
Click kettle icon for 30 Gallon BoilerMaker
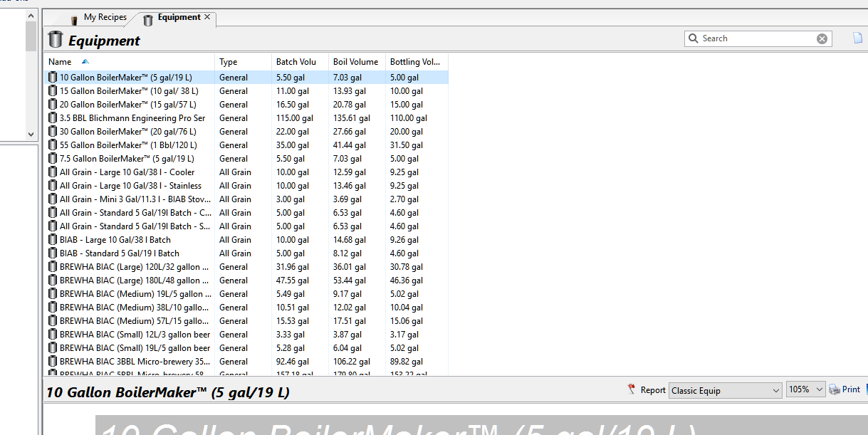click(x=53, y=132)
